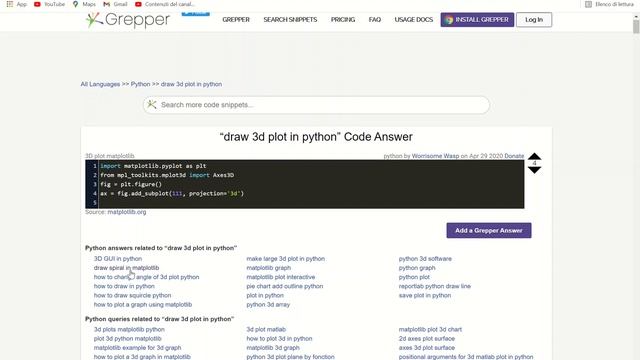Screen dimensions: 640x360
Task: Open the python 3d software link
Action: point(425,259)
